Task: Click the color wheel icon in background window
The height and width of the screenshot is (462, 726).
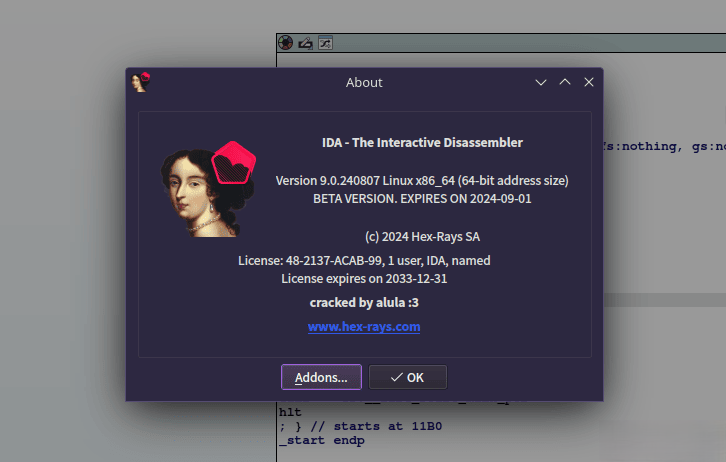Action: coord(286,43)
